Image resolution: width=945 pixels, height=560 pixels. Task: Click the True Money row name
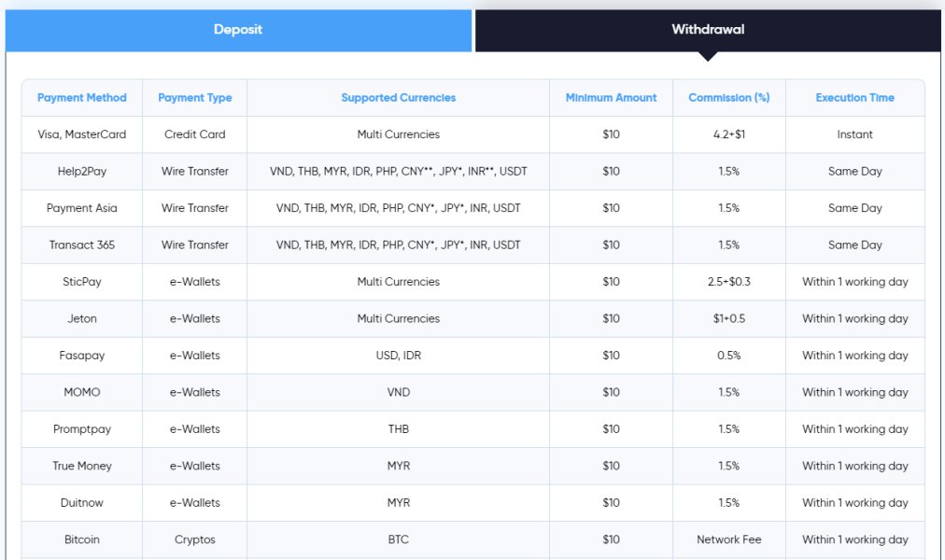(82, 466)
